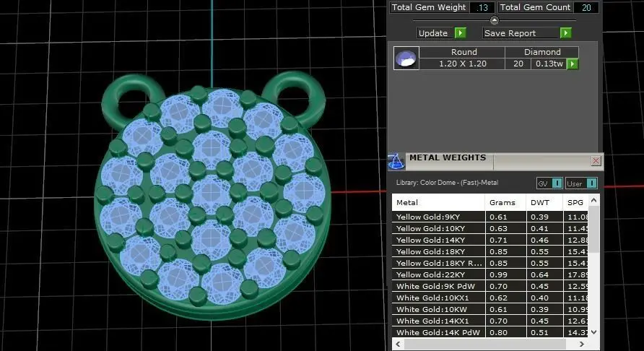Click the Update button
The image size is (644, 351).
tap(436, 33)
